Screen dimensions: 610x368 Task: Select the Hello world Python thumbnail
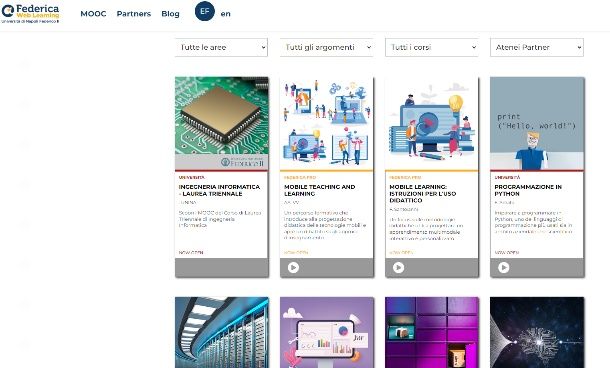click(537, 123)
